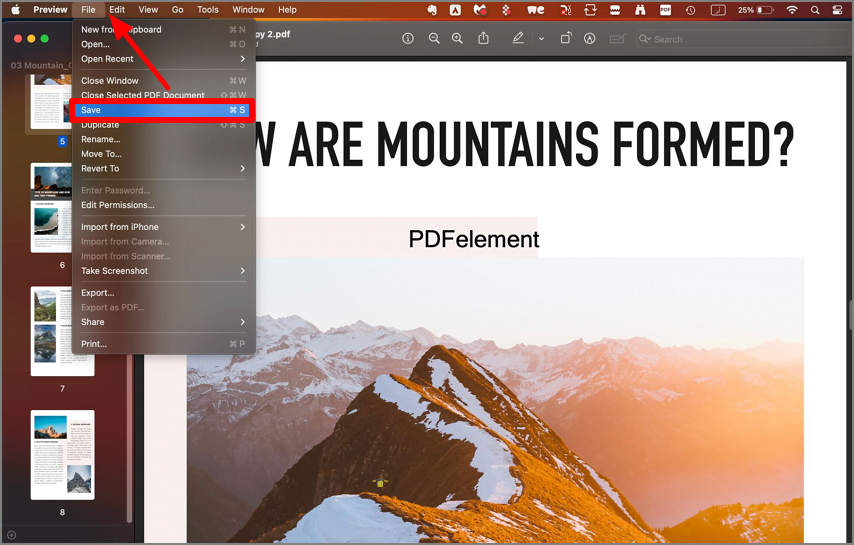
Task: Click the white square 'A' menu bar icon
Action: [x=455, y=10]
